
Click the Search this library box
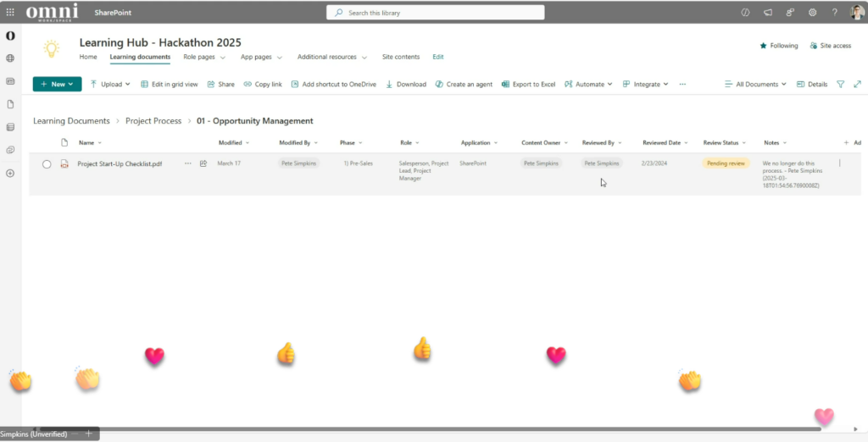pos(435,12)
